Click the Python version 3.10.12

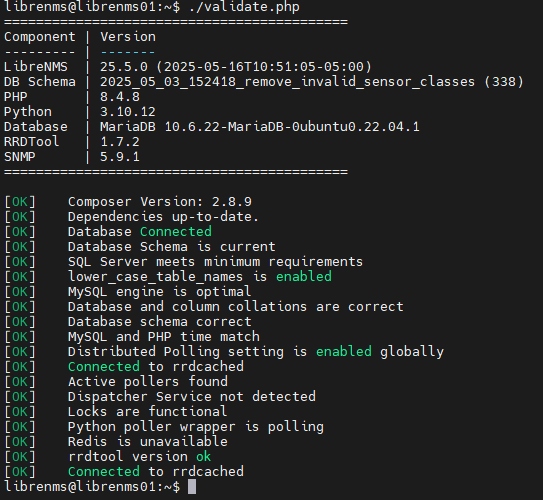click(x=128, y=111)
